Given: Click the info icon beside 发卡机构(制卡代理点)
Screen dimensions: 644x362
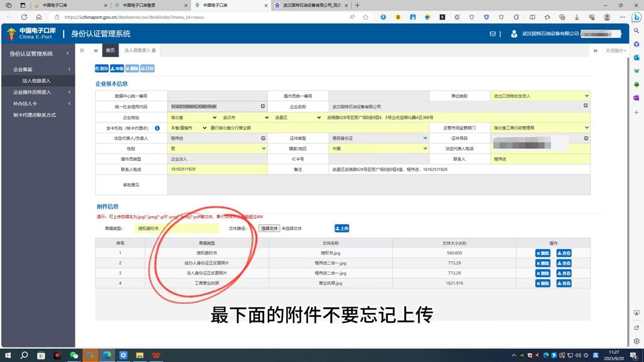Looking at the screenshot, I should click(157, 128).
